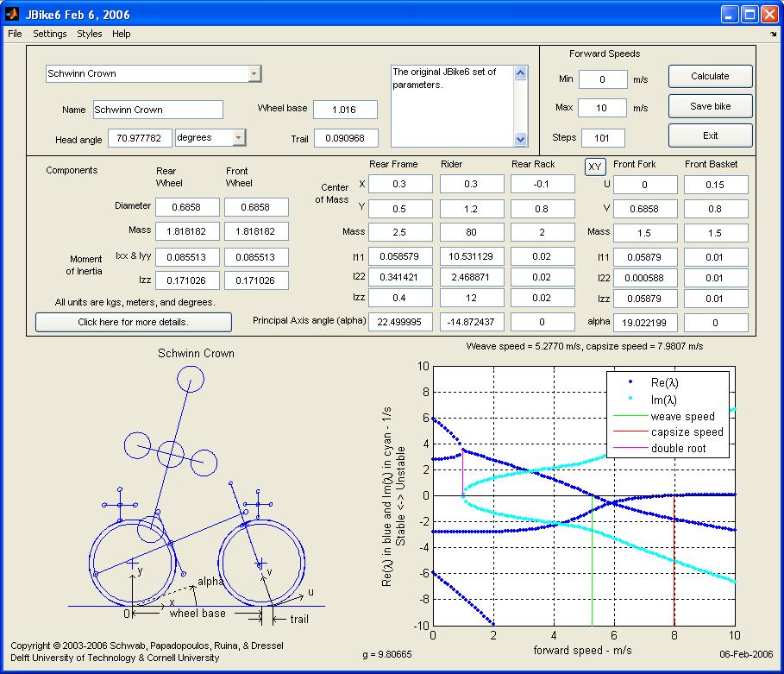784x674 pixels.
Task: Click the Save bike button
Action: (710, 106)
